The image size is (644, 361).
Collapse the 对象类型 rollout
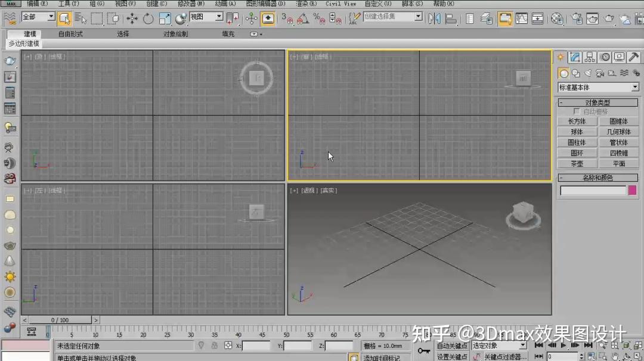(x=561, y=101)
